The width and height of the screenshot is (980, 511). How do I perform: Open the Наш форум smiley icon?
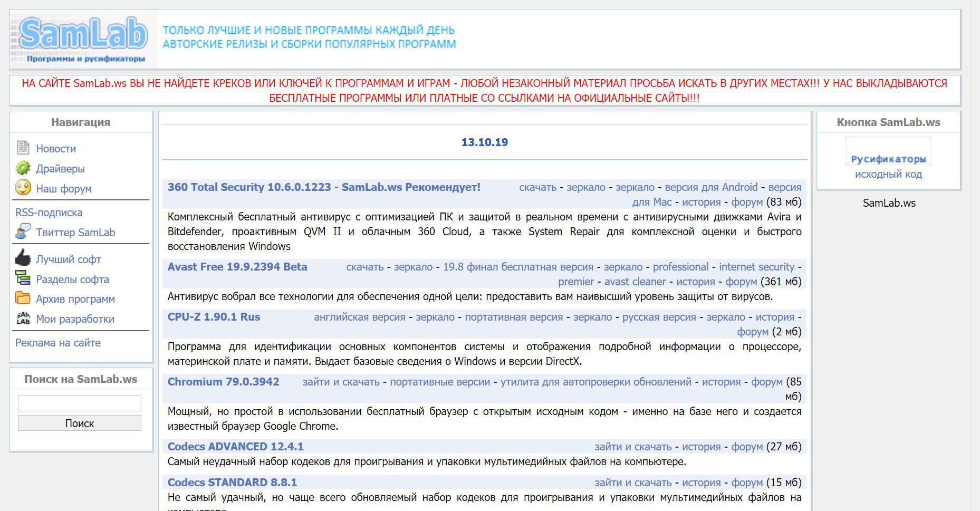point(22,188)
